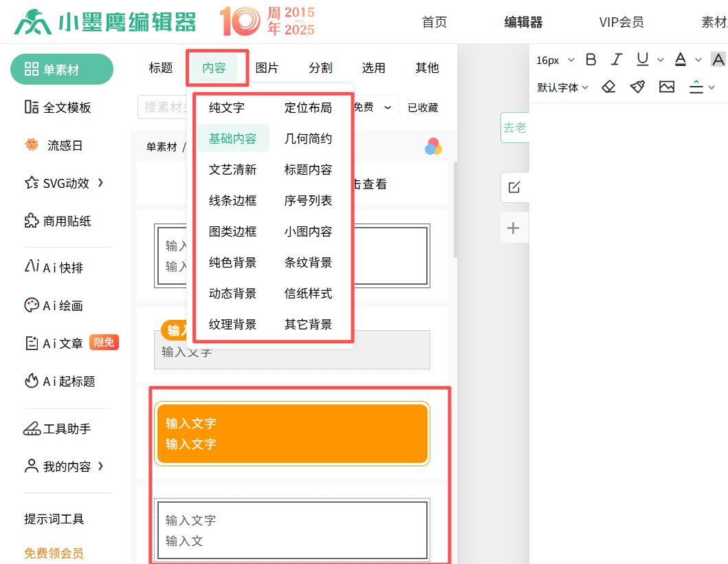
Task: Open the color theme circles icon
Action: 433,147
